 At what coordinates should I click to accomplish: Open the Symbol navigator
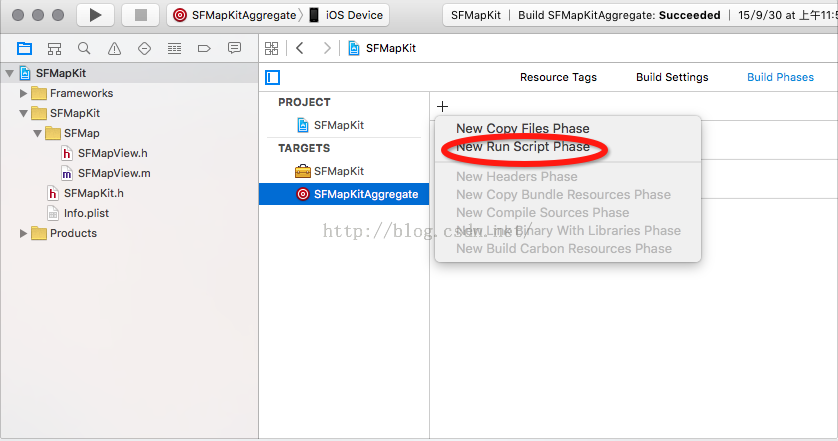click(54, 48)
